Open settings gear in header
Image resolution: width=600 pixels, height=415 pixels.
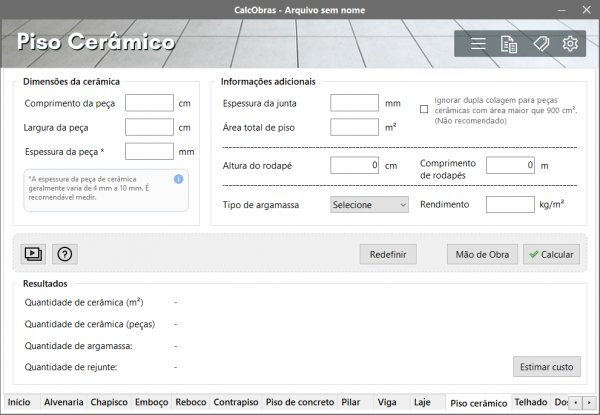(571, 44)
